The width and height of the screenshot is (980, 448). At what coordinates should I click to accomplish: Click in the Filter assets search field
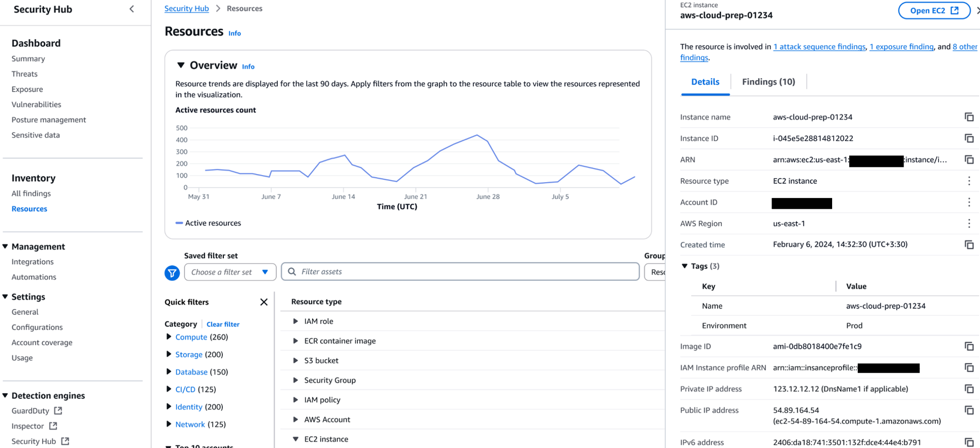(460, 271)
